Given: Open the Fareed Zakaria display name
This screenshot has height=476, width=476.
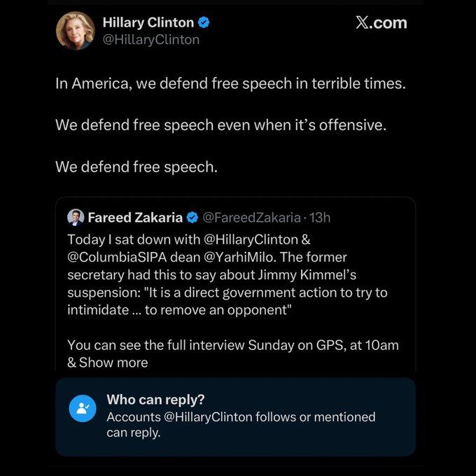Looking at the screenshot, I should [135, 217].
